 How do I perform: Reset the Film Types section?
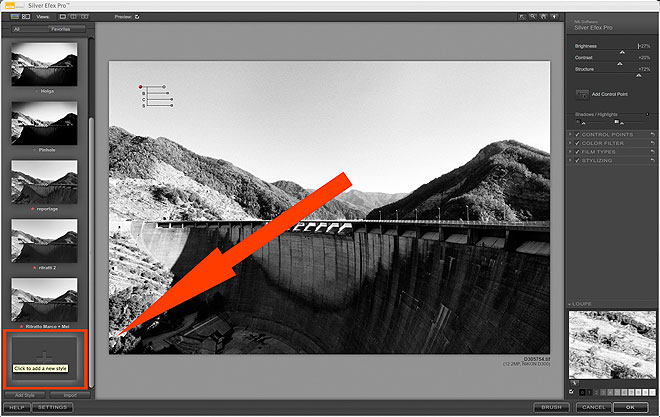pyautogui.click(x=652, y=152)
